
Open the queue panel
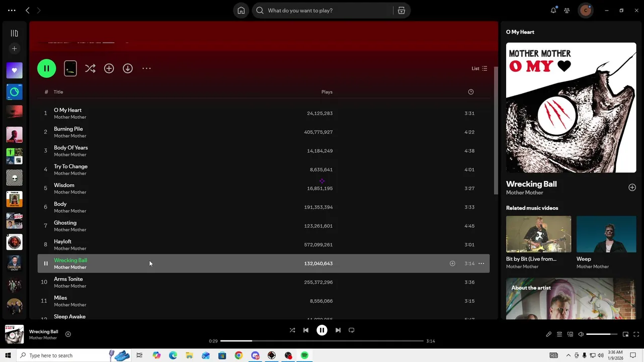pyautogui.click(x=559, y=334)
